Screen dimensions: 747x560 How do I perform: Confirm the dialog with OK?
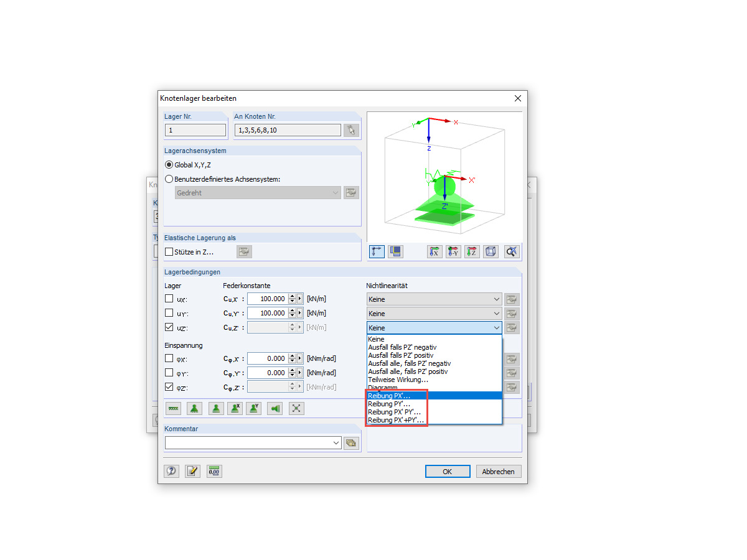(x=448, y=471)
